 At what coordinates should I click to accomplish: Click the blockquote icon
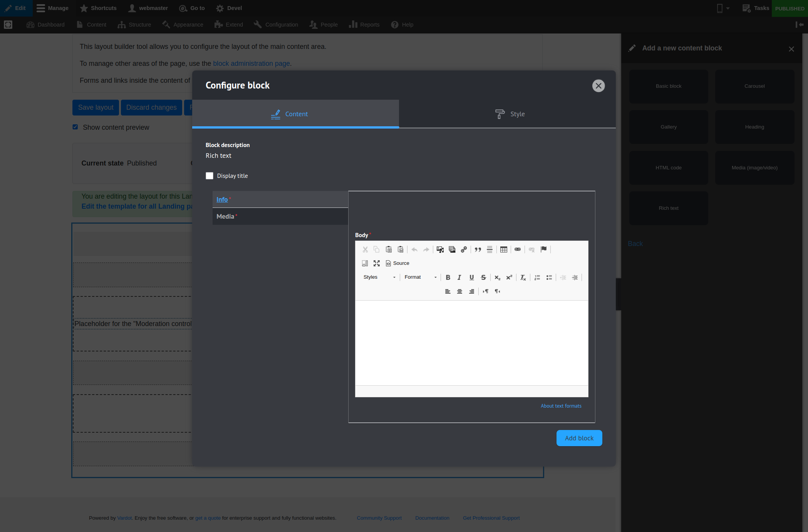click(478, 249)
